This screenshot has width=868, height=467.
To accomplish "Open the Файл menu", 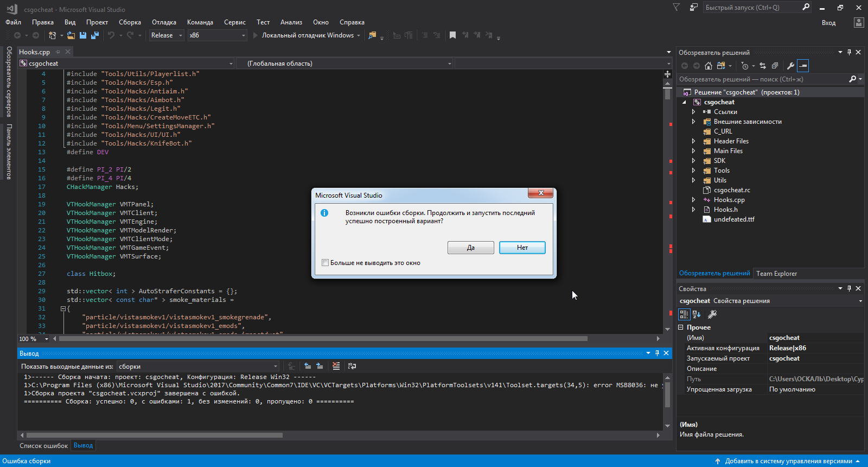I will pyautogui.click(x=14, y=22).
